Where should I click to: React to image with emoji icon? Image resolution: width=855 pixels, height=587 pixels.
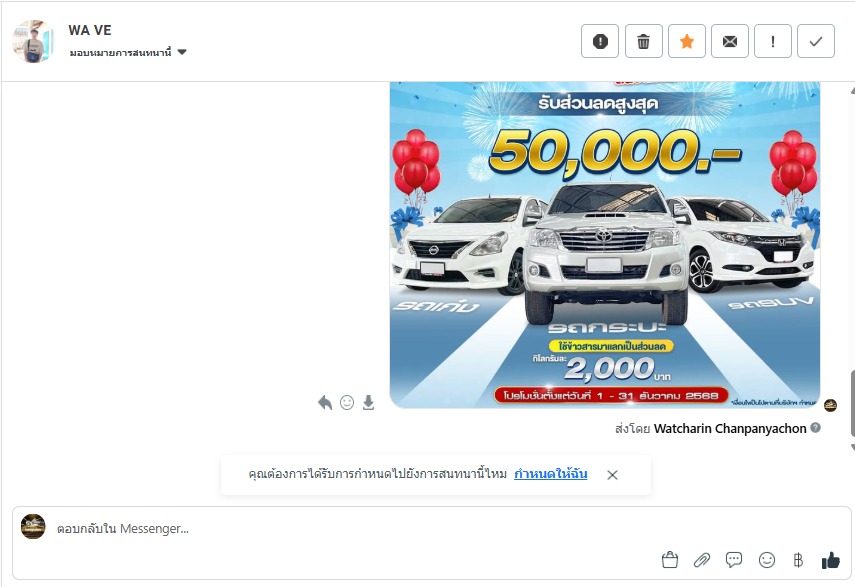click(x=347, y=403)
